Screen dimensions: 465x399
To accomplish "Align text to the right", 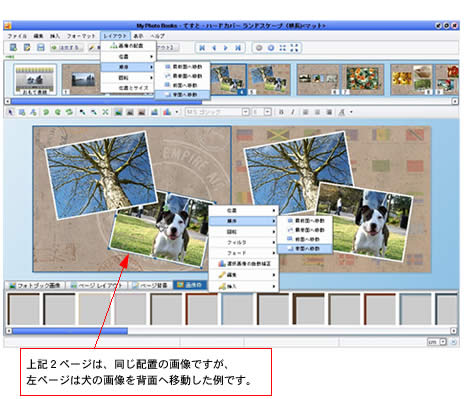I will coord(329,112).
